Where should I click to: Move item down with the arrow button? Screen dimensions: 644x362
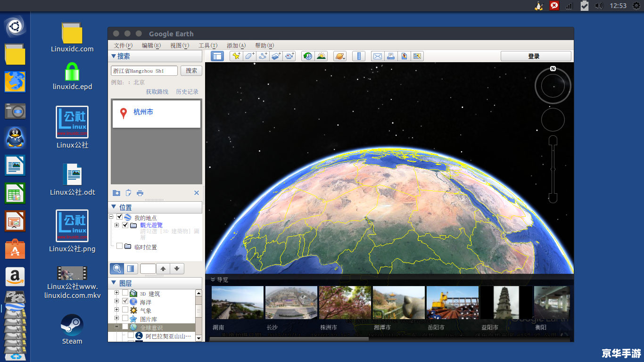coord(177,269)
